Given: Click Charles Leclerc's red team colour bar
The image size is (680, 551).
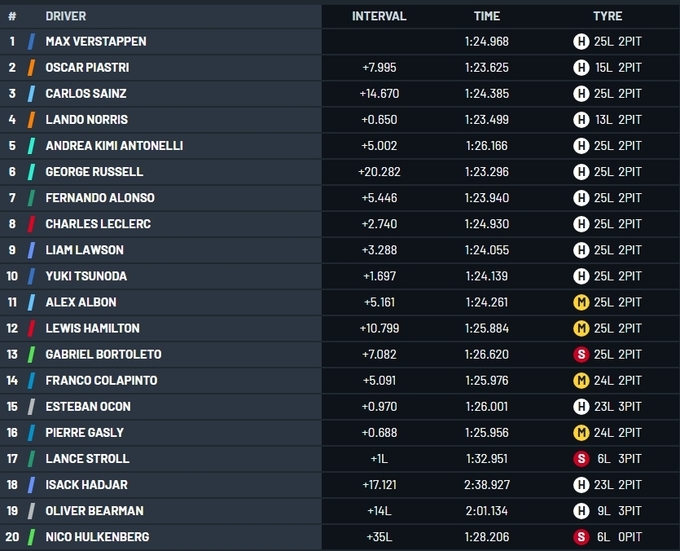Looking at the screenshot, I should [x=31, y=224].
